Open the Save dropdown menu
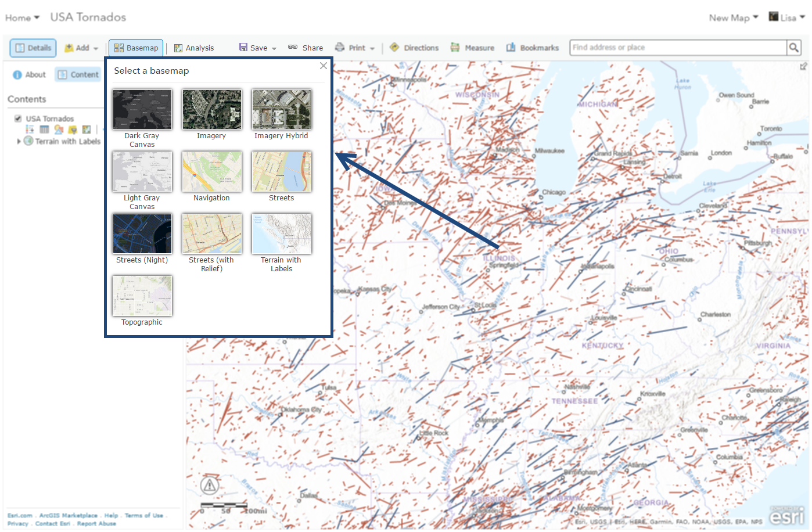The image size is (812, 532). tap(258, 48)
